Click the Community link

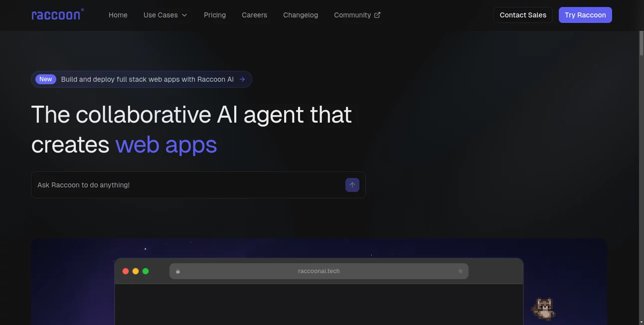click(352, 15)
